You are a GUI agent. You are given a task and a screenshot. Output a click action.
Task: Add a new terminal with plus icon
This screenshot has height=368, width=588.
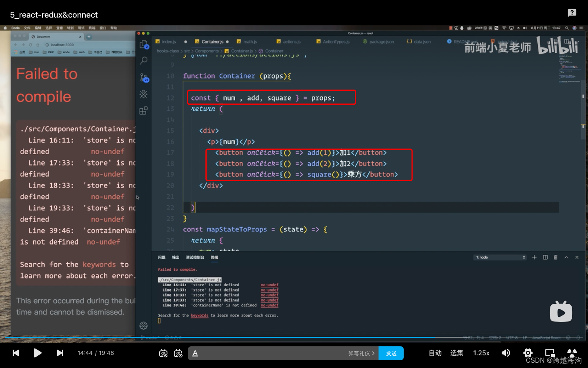click(x=534, y=257)
